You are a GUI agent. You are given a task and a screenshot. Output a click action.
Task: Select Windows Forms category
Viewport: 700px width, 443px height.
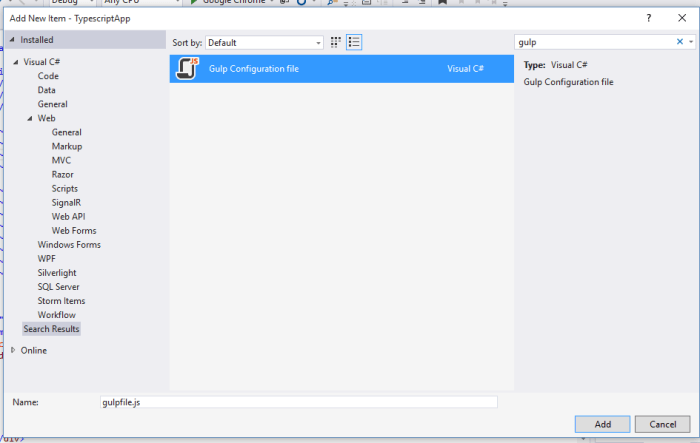69,245
